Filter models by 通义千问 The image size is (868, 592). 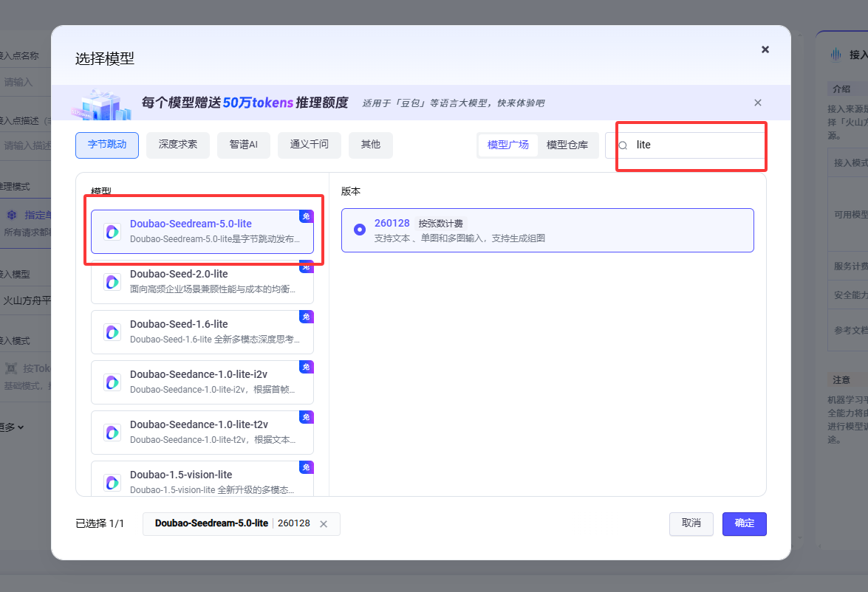pyautogui.click(x=309, y=145)
